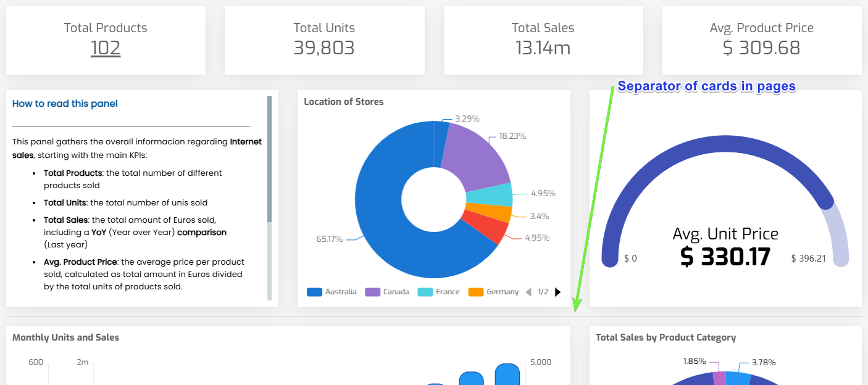Go to the previous legend page arrow
This screenshot has height=385, width=868.
(x=528, y=292)
